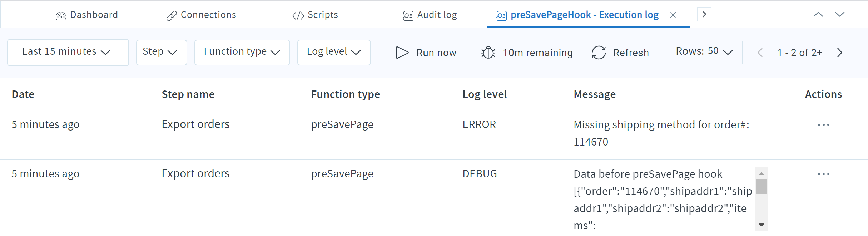This screenshot has height=236, width=868.
Task: Click 5 minutes ago in the ERROR row
Action: point(45,124)
